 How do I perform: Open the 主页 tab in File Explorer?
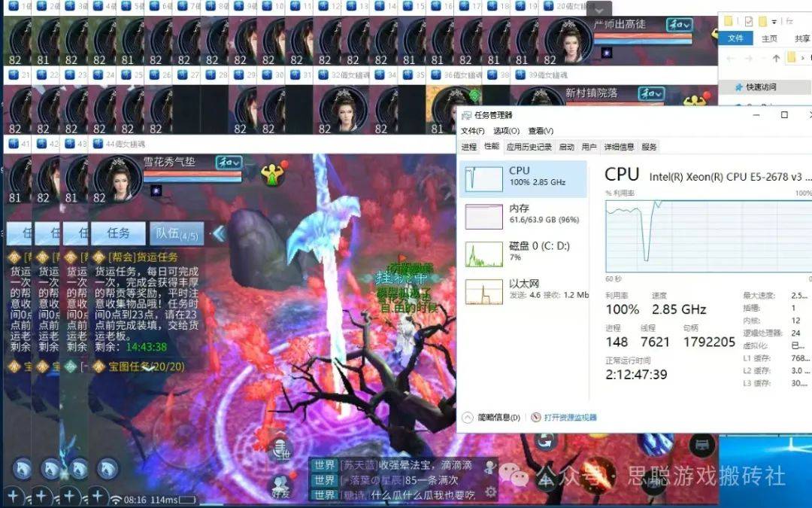tap(769, 38)
